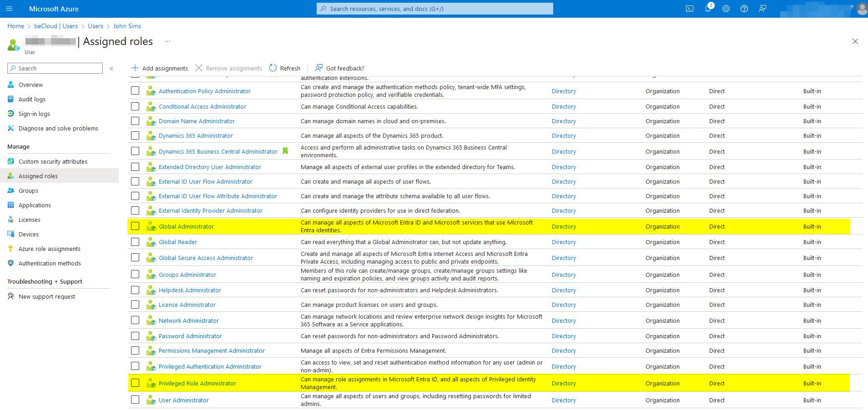Image resolution: width=868 pixels, height=410 pixels.
Task: Check the Global Reader checkbox
Action: [x=135, y=242]
